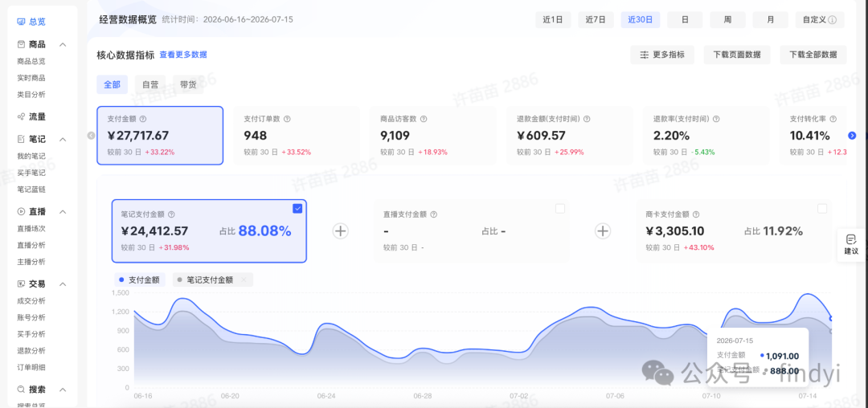Click the plus icon before 商卡支付金额 card
The image size is (868, 408).
click(x=602, y=231)
